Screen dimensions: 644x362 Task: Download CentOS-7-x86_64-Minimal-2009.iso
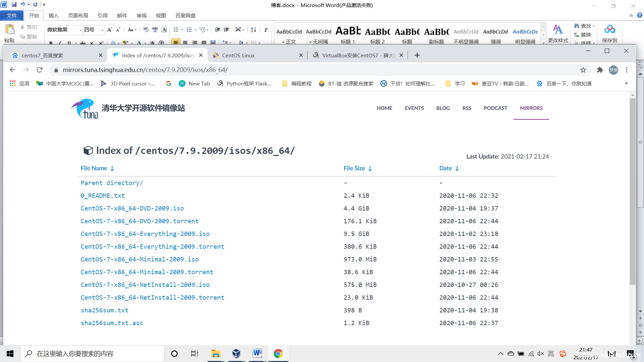[140, 259]
